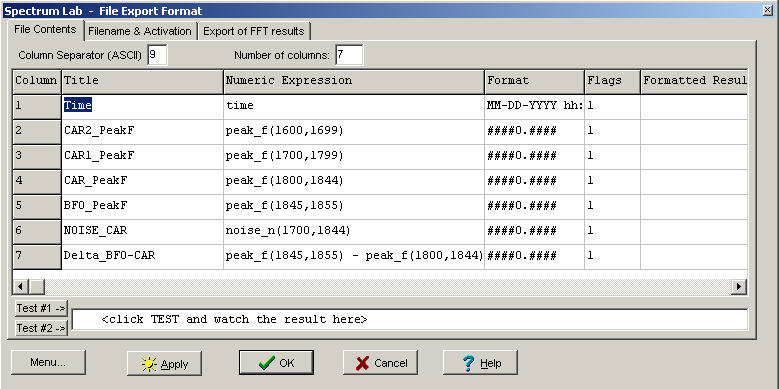Click the right arrow of horizontal scrollbar
Screen dimensions: 779x389
[740, 286]
